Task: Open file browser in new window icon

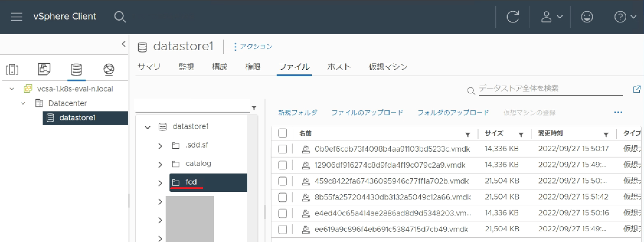Action: coord(637,89)
